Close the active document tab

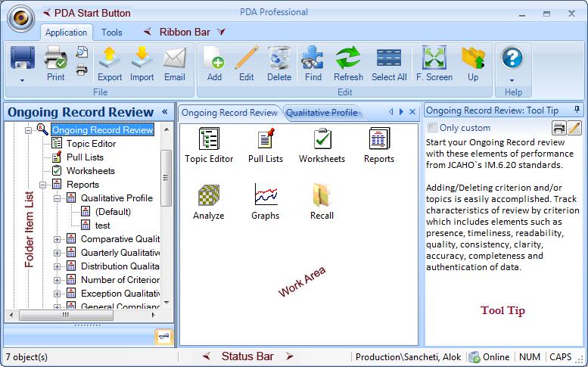tap(412, 112)
